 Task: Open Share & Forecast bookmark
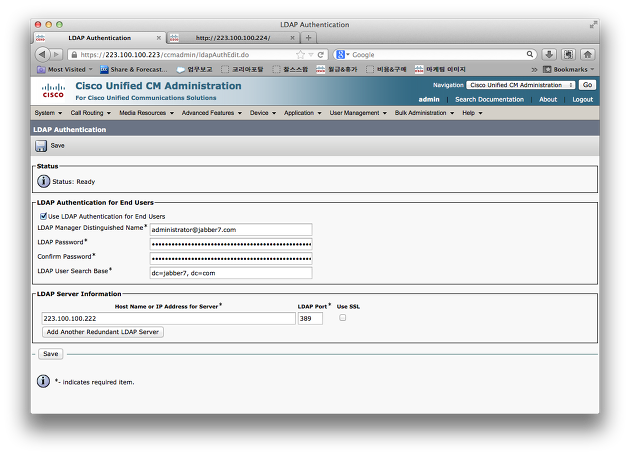point(134,70)
